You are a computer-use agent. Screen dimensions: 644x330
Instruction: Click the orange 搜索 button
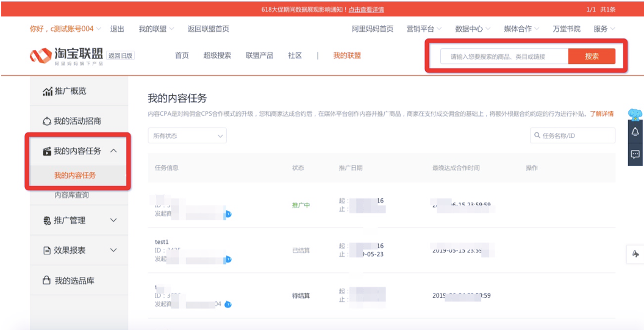(592, 56)
